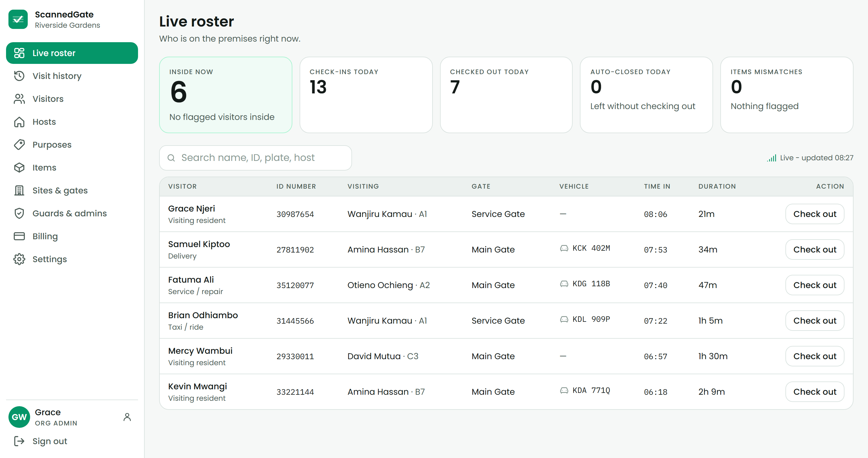Select the Check-ins today card
868x458 pixels.
366,95
